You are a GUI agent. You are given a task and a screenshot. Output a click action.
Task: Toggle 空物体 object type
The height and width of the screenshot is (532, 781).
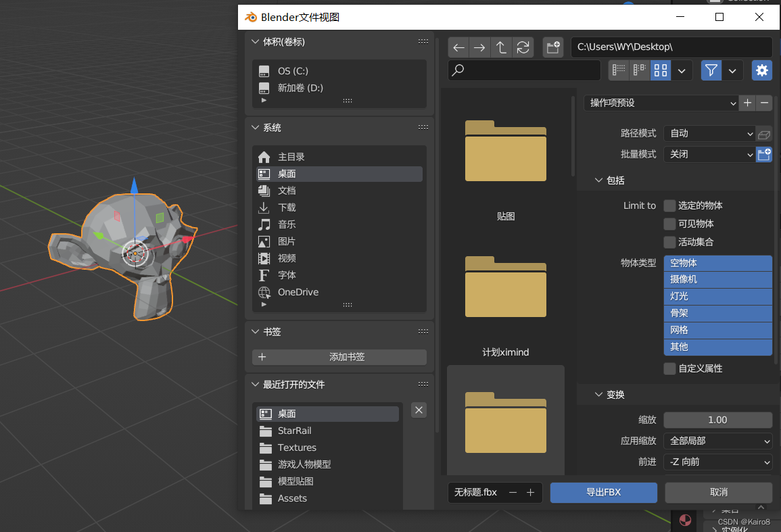717,263
